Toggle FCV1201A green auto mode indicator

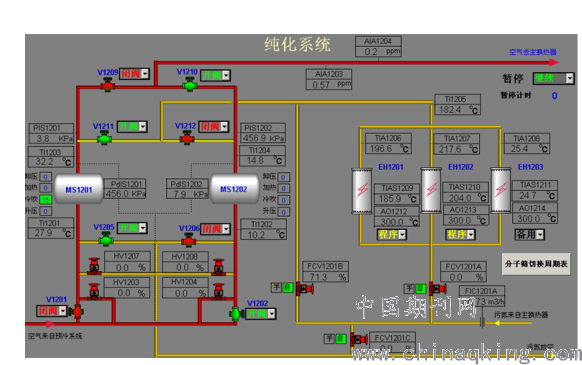(x=421, y=288)
